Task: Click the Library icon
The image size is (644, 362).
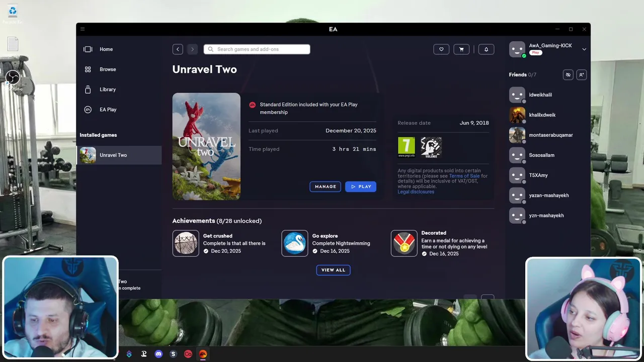Action: point(88,89)
